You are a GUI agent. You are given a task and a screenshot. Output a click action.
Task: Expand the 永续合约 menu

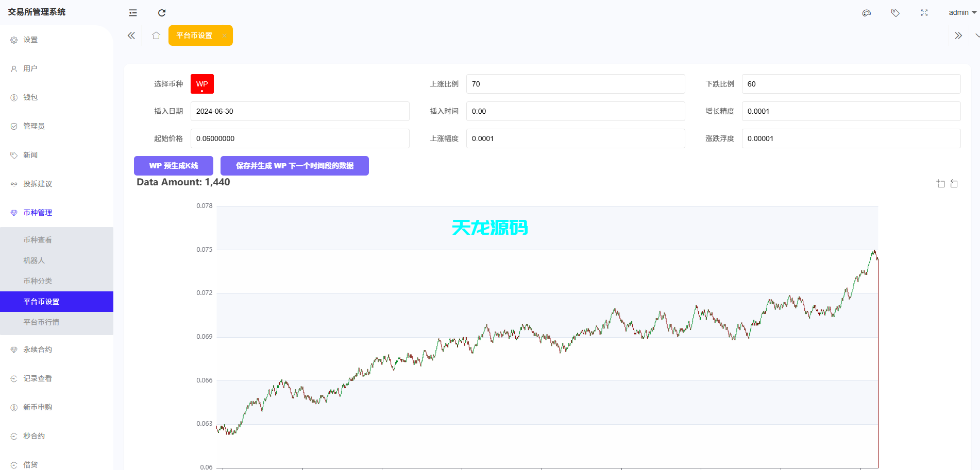(57, 350)
